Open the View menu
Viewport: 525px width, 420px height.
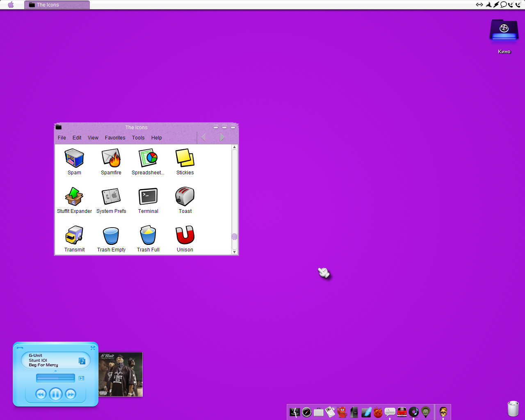click(93, 138)
